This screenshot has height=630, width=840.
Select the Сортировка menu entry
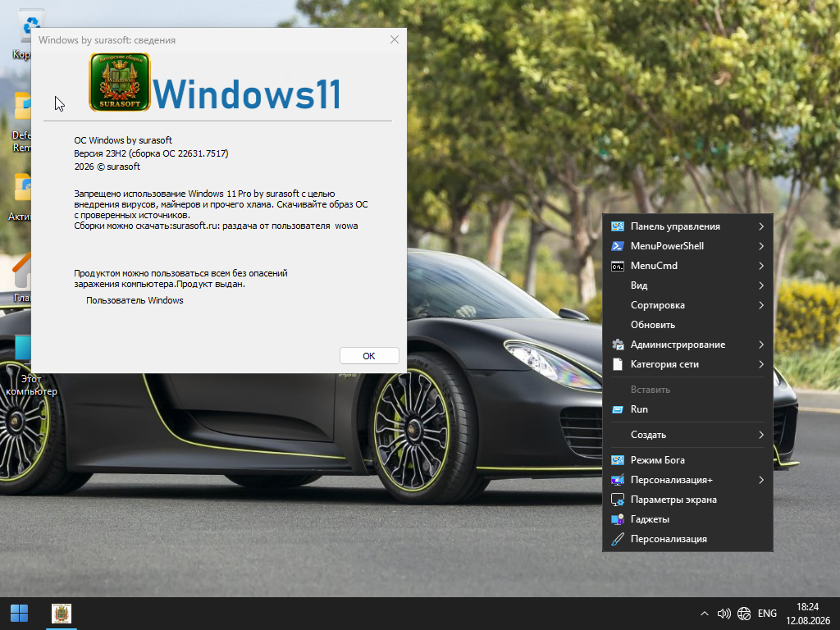688,305
